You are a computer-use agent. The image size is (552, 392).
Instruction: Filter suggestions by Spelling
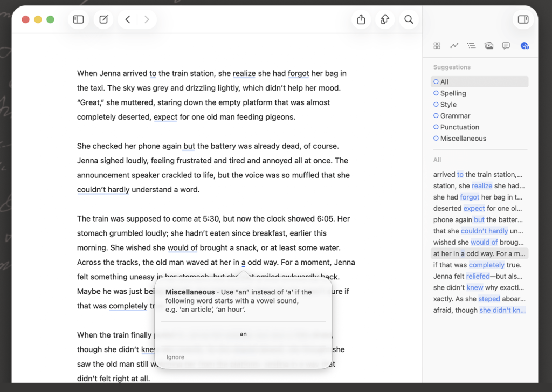click(x=453, y=93)
